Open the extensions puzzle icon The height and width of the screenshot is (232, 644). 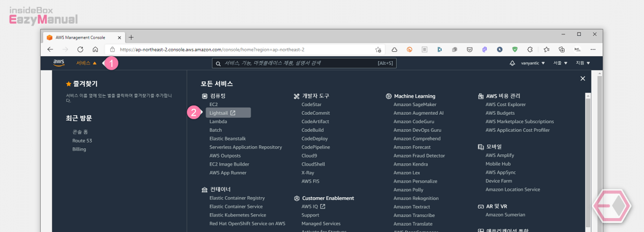pos(530,49)
